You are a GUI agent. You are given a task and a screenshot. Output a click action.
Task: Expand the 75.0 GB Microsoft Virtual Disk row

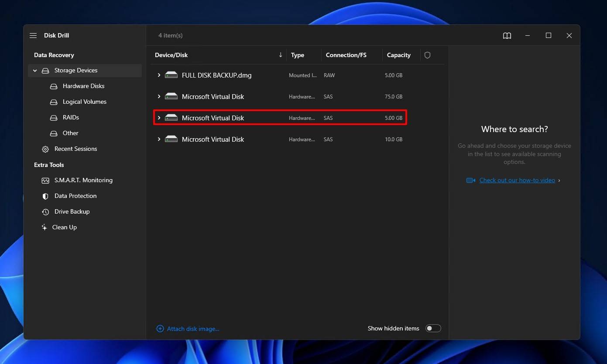coord(159,97)
